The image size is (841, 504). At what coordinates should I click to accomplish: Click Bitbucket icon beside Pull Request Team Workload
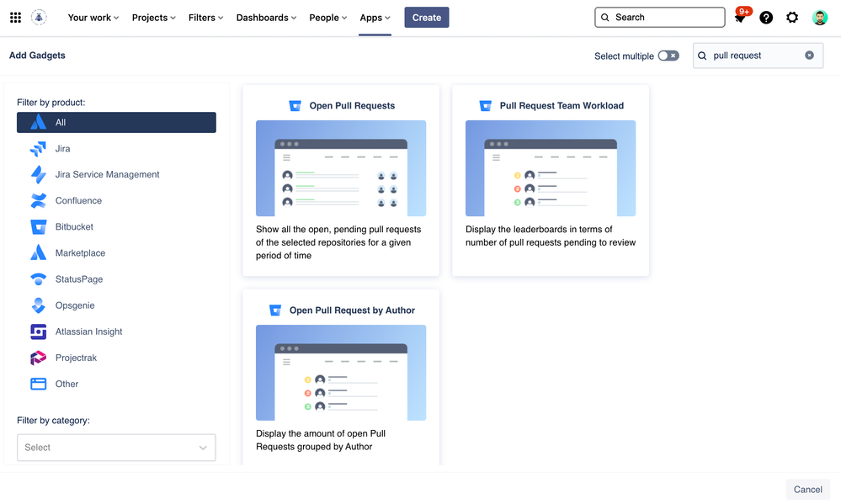[x=486, y=106]
